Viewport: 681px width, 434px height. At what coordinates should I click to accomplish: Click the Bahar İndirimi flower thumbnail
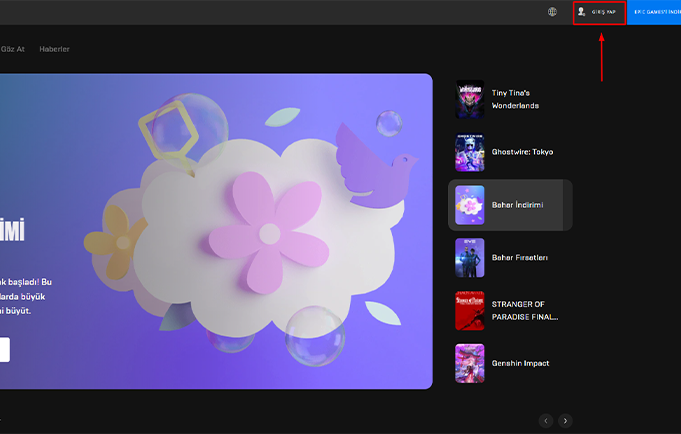tap(470, 205)
